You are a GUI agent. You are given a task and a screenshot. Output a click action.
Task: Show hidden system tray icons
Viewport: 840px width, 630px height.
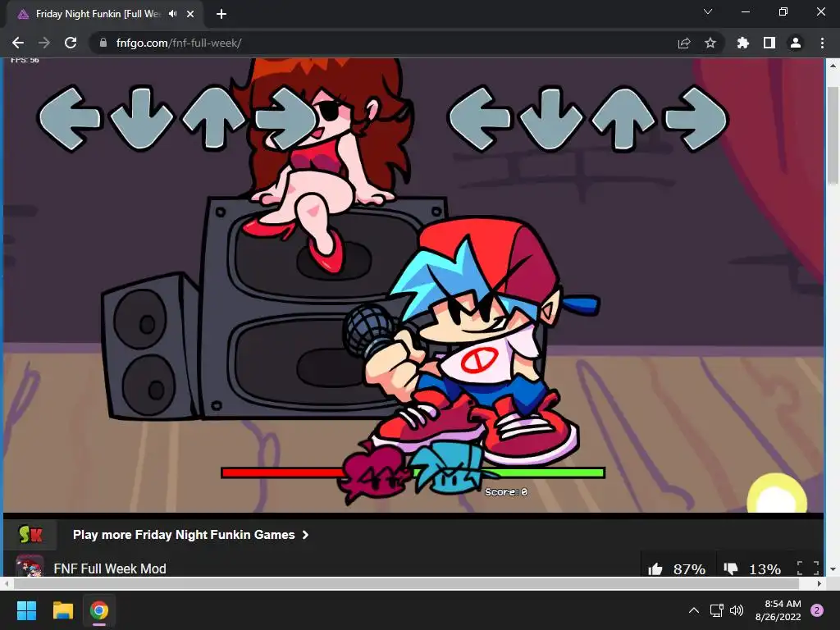[x=694, y=610]
